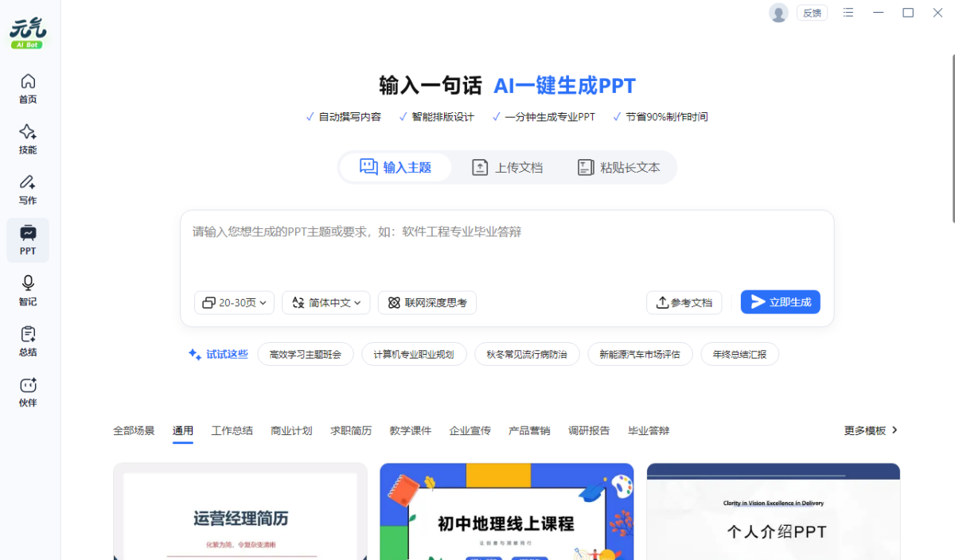Click the user avatar icon

778,13
